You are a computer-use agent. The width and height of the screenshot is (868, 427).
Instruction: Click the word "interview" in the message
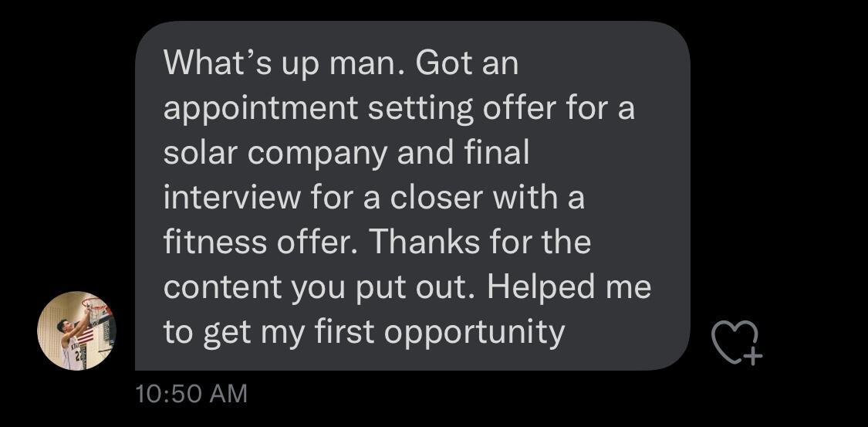point(231,198)
